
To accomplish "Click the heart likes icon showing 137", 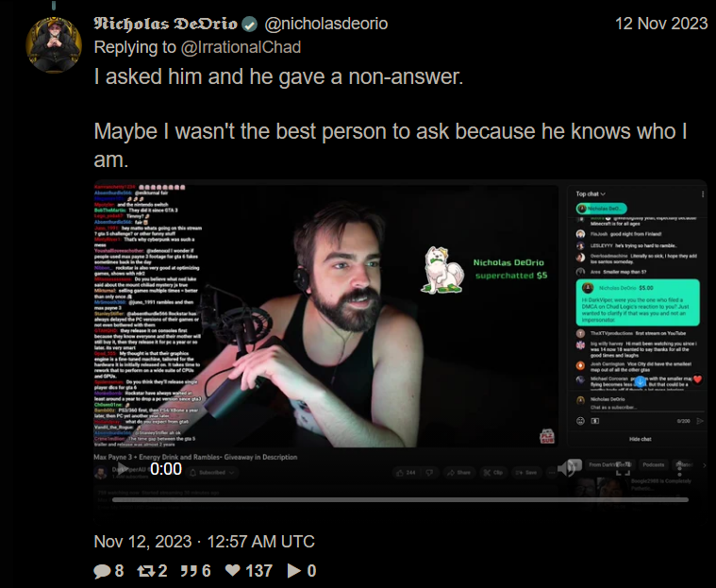I will coord(233,571).
